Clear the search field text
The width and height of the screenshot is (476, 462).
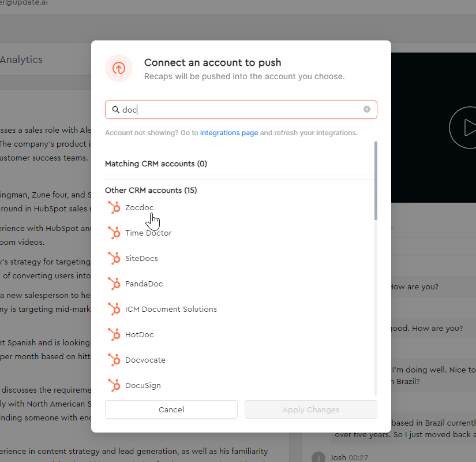[367, 109]
